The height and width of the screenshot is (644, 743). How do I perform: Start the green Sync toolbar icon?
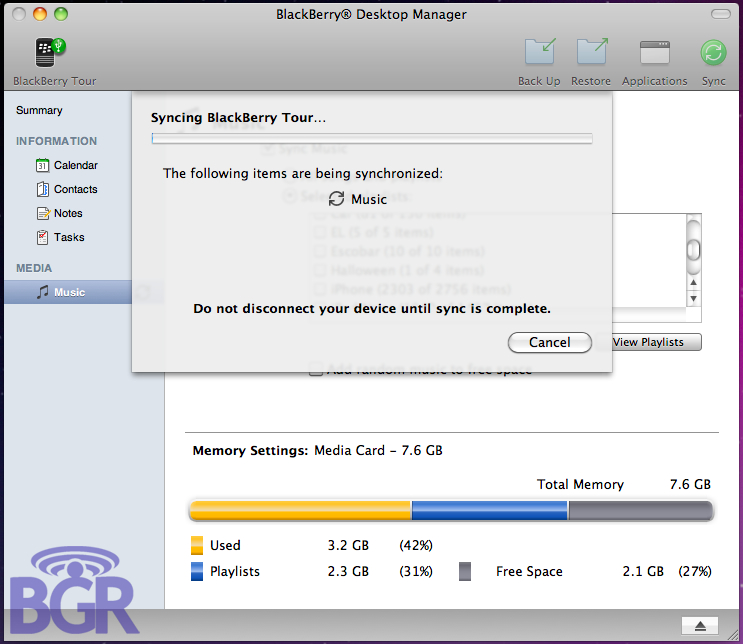coord(713,52)
